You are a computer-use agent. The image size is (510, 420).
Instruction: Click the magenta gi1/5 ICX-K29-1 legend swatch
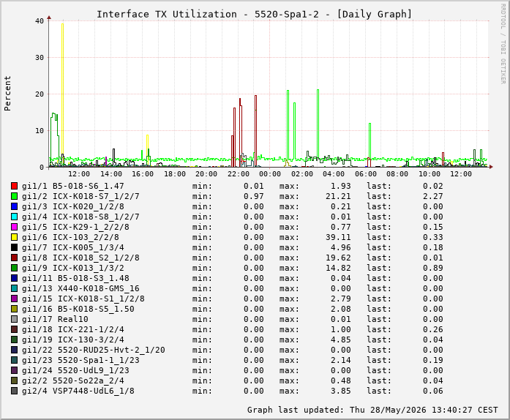14,227
